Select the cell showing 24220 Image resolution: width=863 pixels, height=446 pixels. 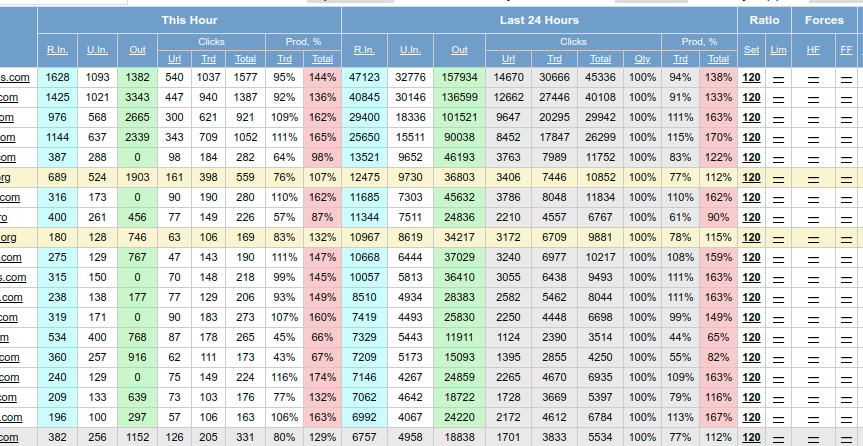click(459, 417)
